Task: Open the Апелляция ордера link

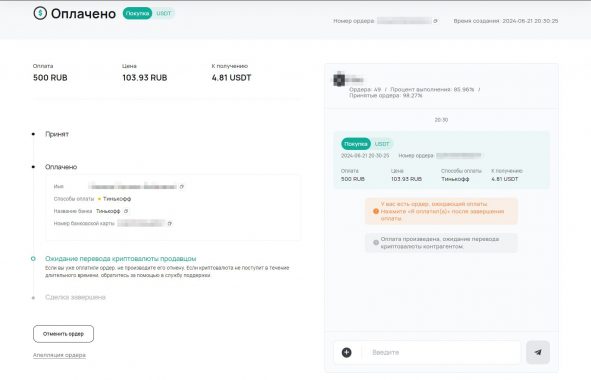Action: (59, 355)
